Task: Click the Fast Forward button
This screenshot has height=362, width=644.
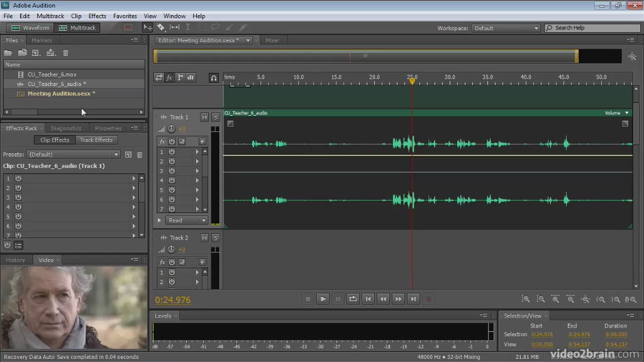Action: (398, 299)
